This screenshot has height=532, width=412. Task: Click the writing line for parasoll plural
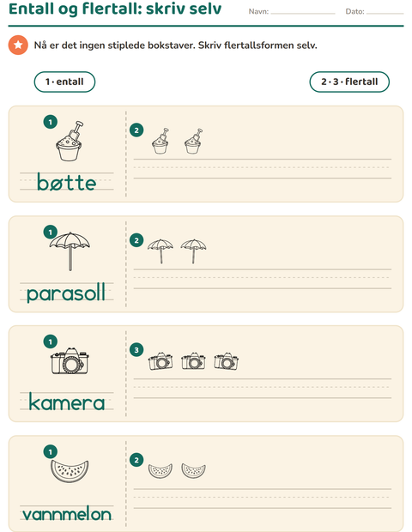263,279
